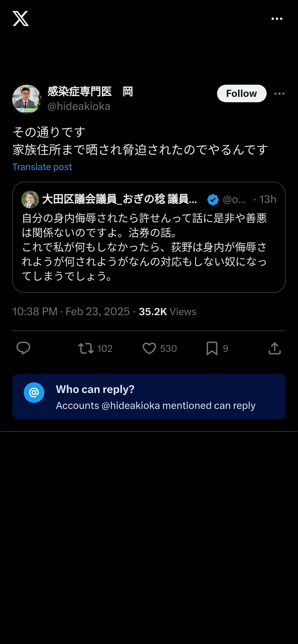Click Translate post link
This screenshot has height=644, width=298.
[42, 167]
